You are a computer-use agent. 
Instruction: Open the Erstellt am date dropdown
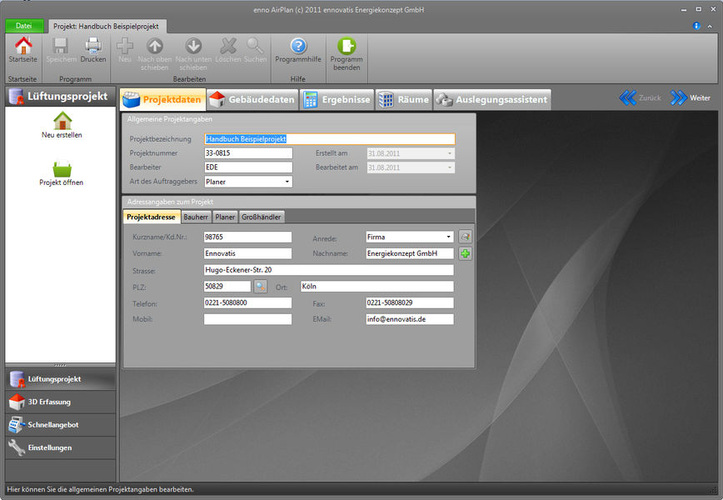tap(449, 153)
